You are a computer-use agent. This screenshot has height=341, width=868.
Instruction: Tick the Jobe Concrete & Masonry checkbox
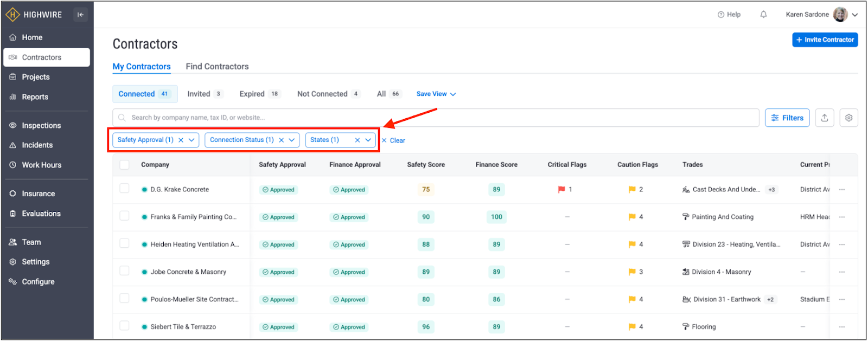pyautogui.click(x=125, y=271)
